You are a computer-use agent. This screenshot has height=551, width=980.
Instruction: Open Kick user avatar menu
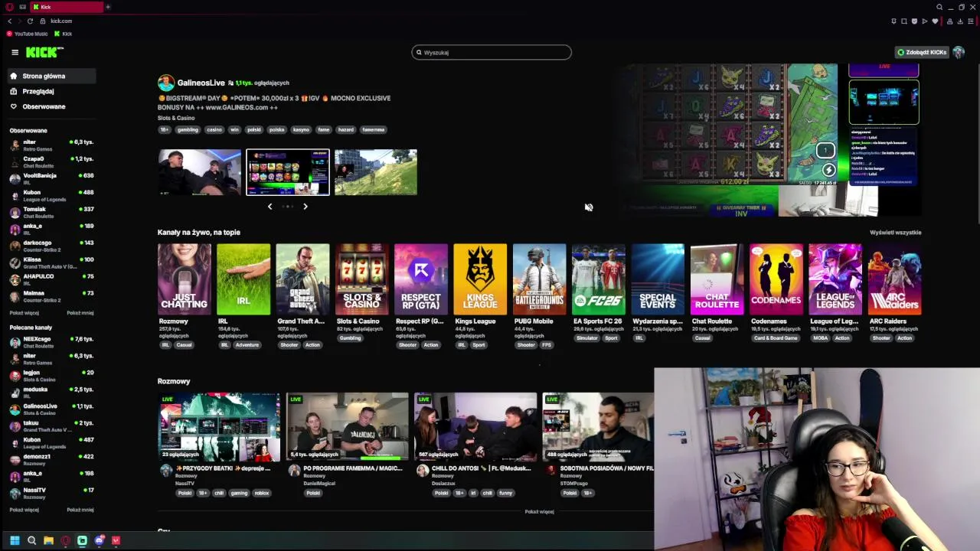point(959,52)
